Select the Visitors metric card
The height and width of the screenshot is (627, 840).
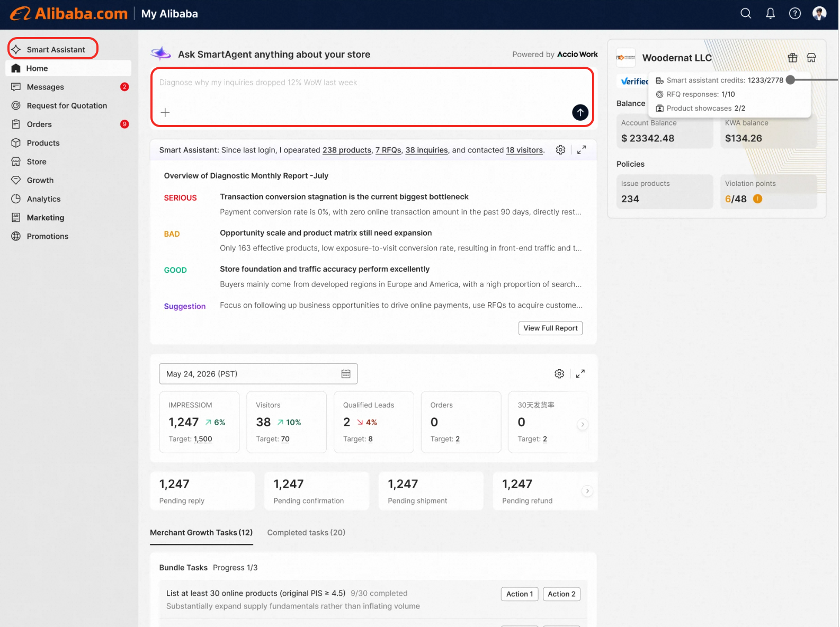287,422
